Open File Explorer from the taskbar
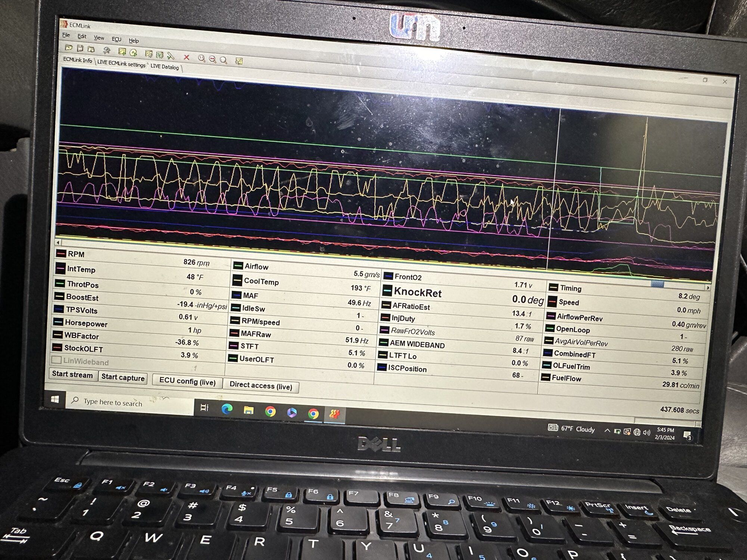Screen dimensions: 747x560 tap(248, 410)
